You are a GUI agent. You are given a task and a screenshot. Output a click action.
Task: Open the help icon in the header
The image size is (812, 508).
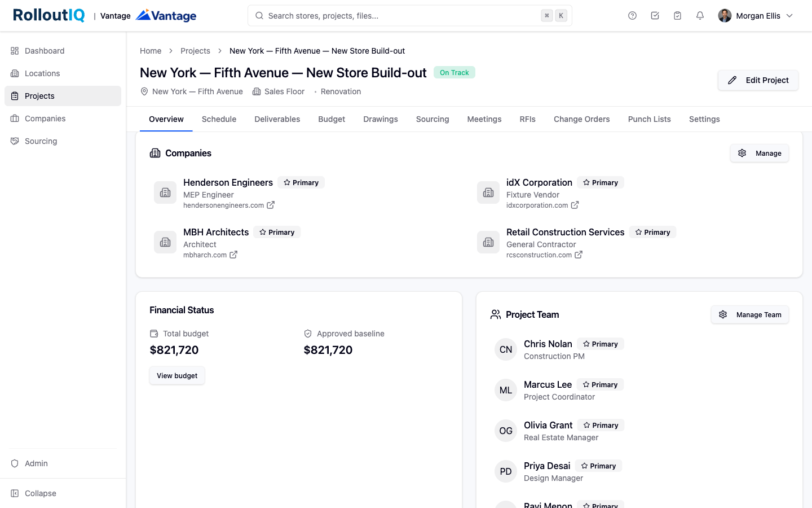632,16
